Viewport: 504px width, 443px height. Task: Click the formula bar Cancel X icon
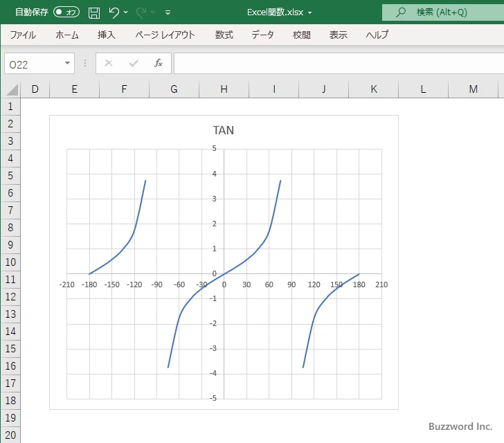tap(109, 63)
